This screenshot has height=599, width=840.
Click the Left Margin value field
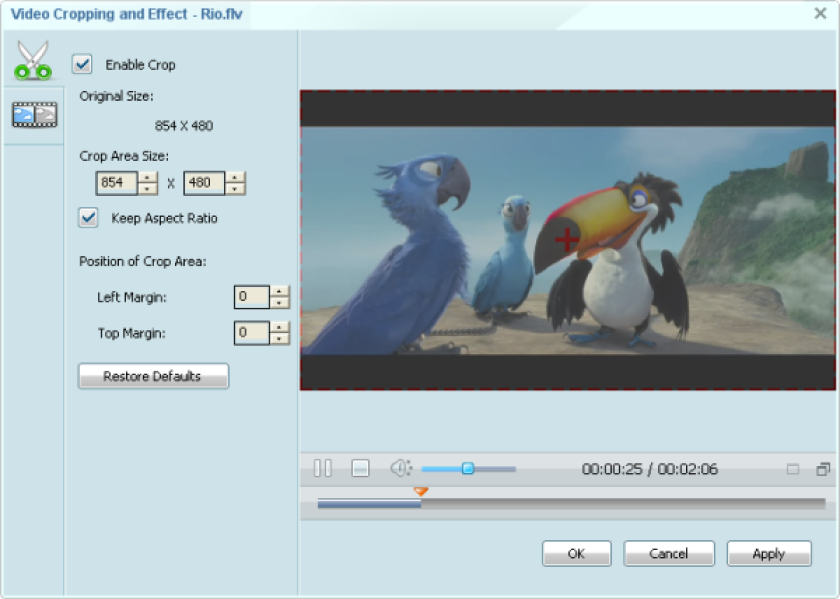click(252, 297)
